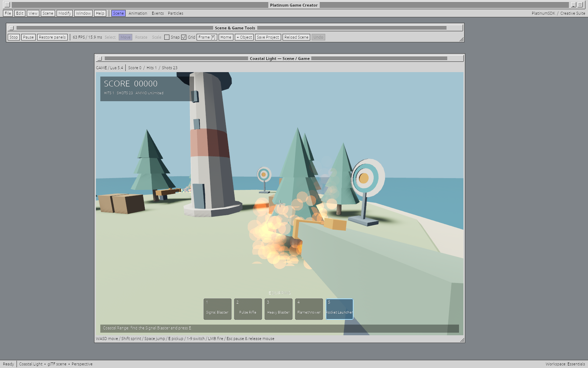This screenshot has height=368, width=588.
Task: Open the File menu
Action: [8, 13]
